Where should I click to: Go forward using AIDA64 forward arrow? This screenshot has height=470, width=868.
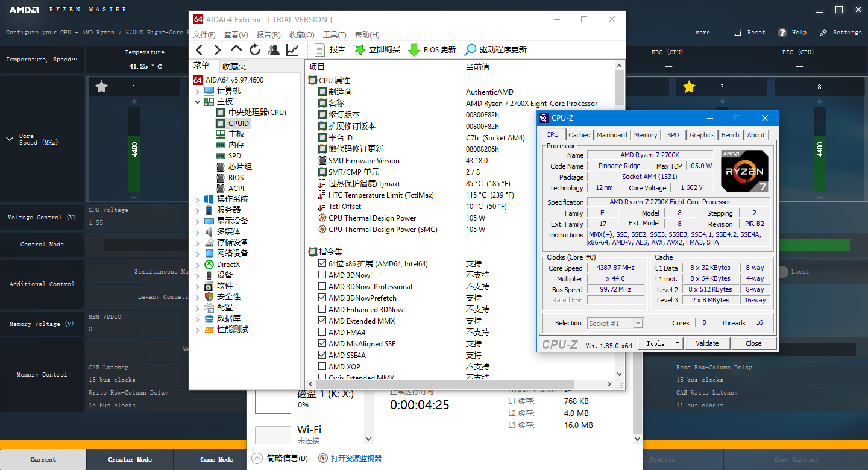tap(218, 50)
